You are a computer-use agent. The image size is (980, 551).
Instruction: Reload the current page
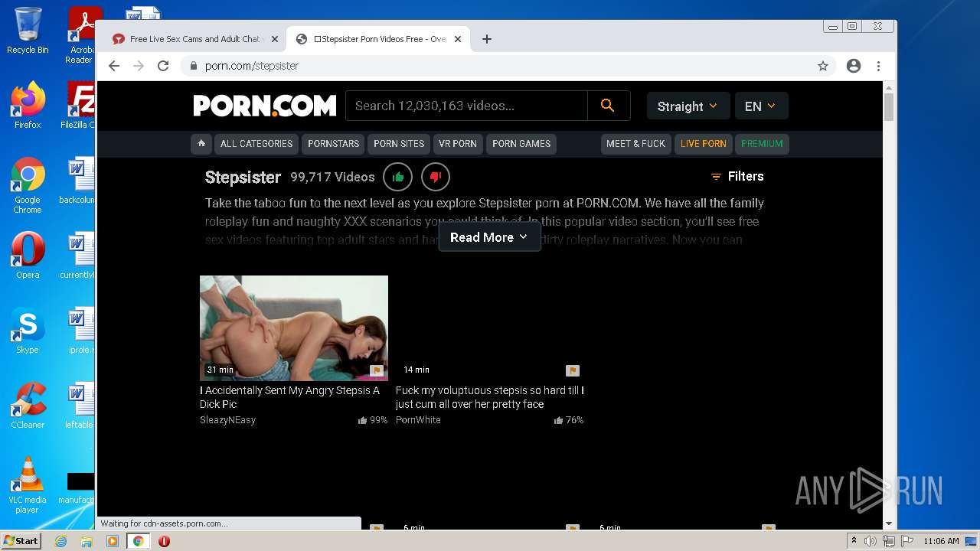coord(163,66)
